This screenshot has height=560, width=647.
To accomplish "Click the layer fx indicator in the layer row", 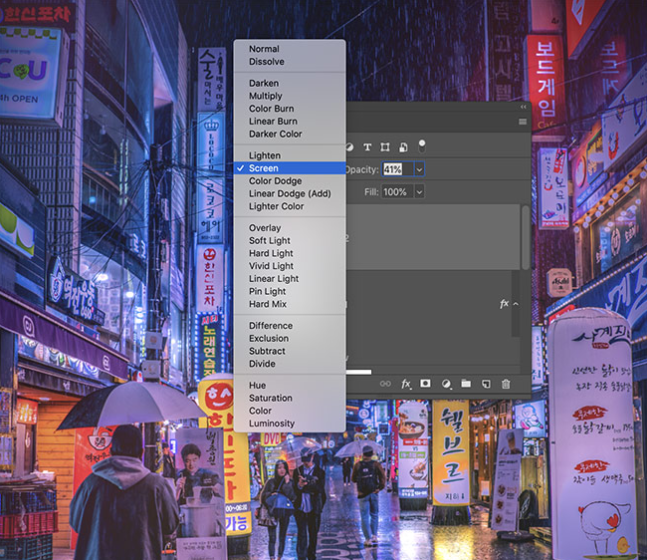I will coord(504,304).
